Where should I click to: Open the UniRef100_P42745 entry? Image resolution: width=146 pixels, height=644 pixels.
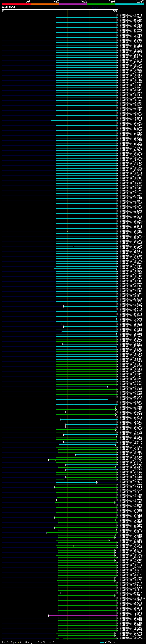(131, 60)
